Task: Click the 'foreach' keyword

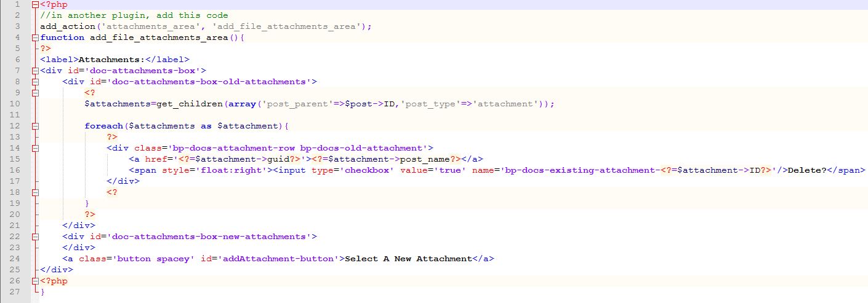Action: coord(104,126)
